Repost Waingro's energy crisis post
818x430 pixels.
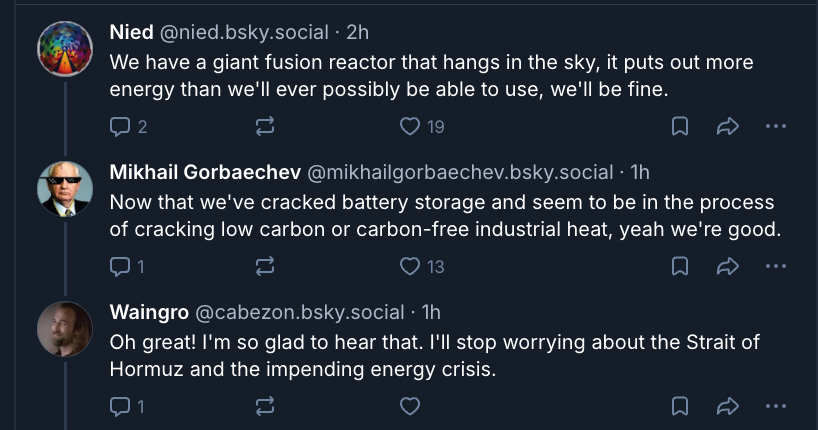pyautogui.click(x=265, y=406)
